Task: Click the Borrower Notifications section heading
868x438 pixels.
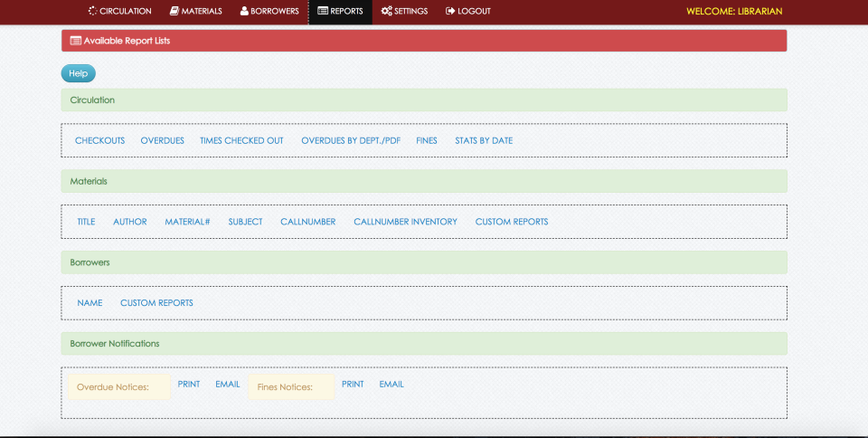Action: (424, 343)
